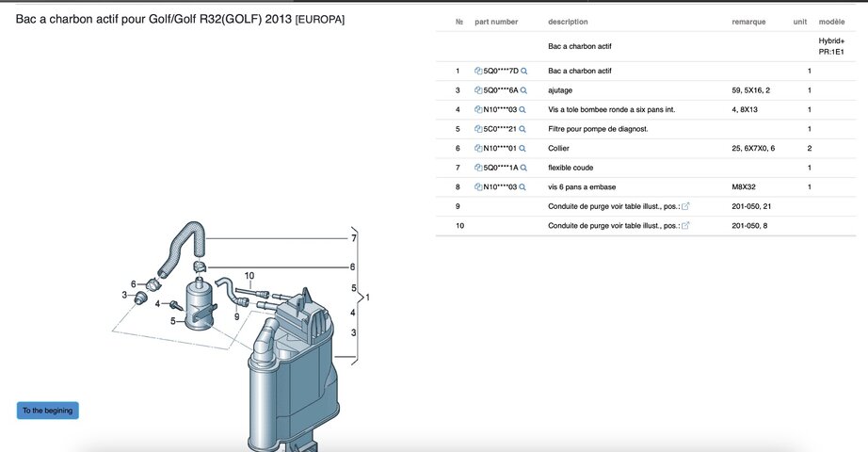Click the To the begining button

pos(48,411)
